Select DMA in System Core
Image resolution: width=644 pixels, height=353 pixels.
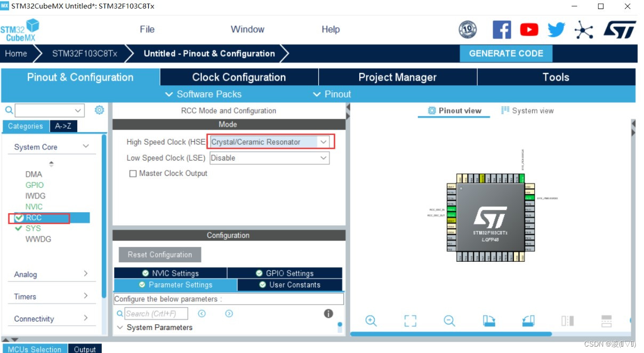coord(34,174)
